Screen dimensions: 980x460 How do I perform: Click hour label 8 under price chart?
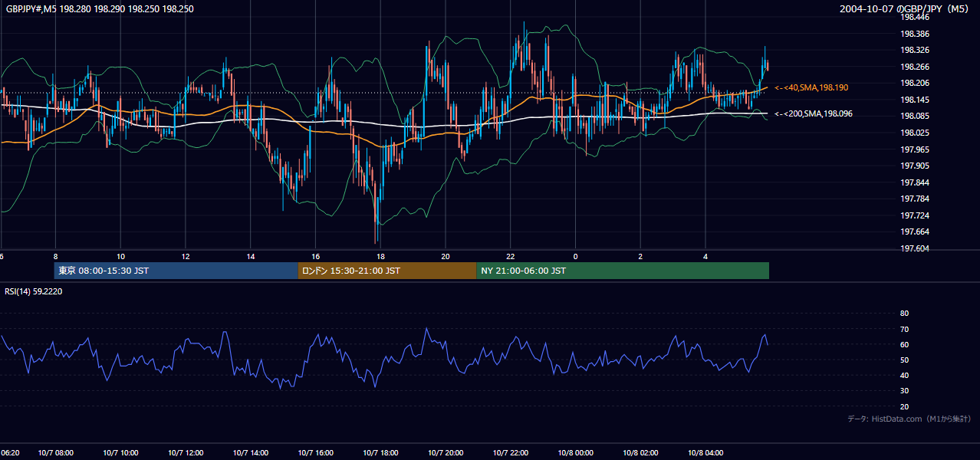55,256
